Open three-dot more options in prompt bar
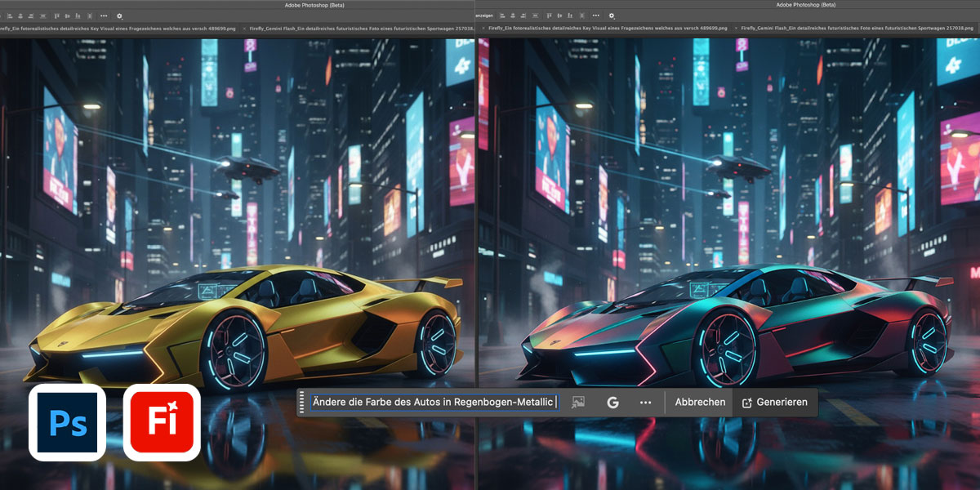Screen dimensions: 980x490 (646, 402)
